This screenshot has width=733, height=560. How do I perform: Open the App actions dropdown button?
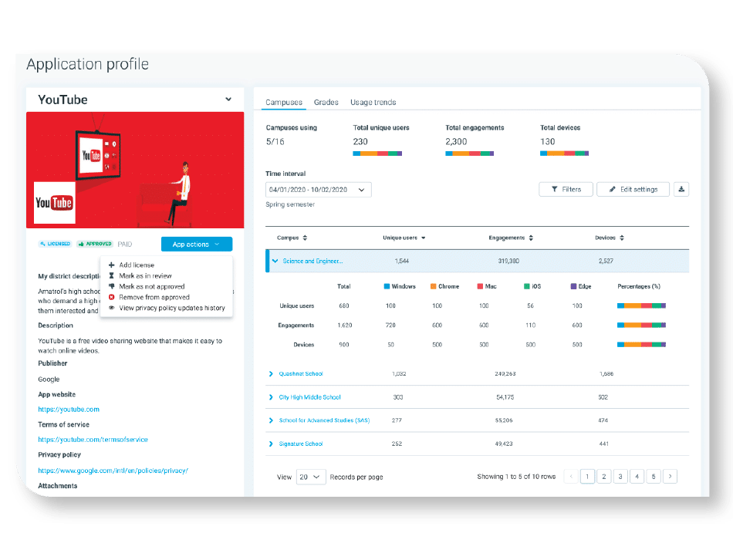click(196, 244)
